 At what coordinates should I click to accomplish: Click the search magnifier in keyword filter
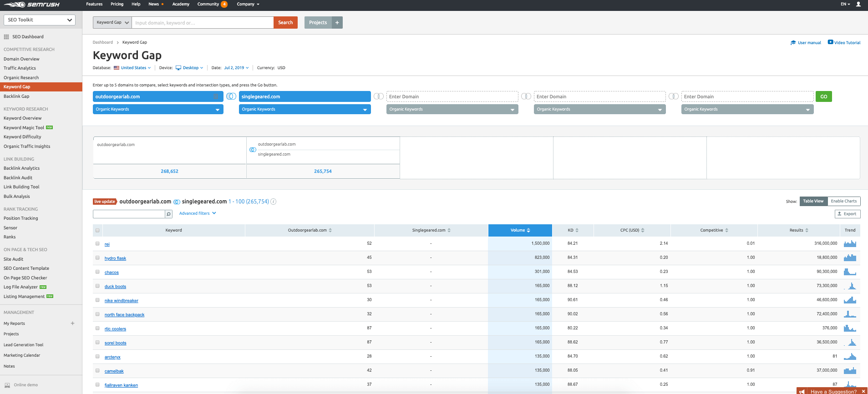[x=168, y=214]
